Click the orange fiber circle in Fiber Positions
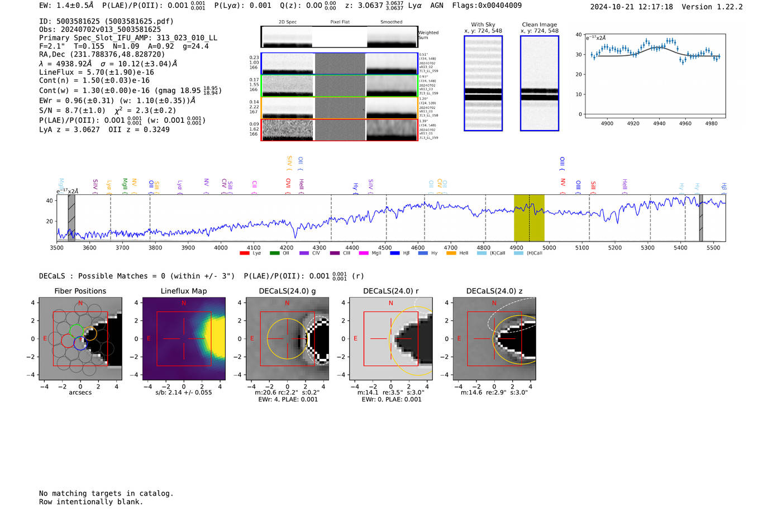Image resolution: width=782 pixels, height=532 pixels. coord(89,334)
